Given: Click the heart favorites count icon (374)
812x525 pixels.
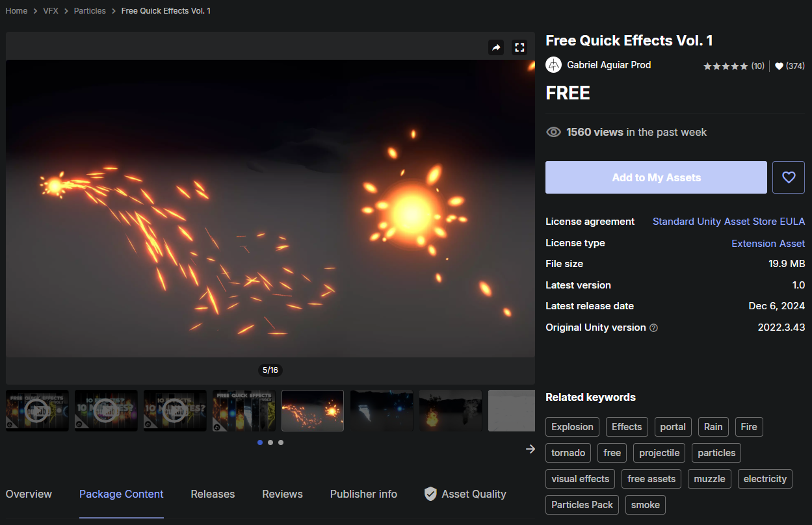Looking at the screenshot, I should tap(779, 66).
